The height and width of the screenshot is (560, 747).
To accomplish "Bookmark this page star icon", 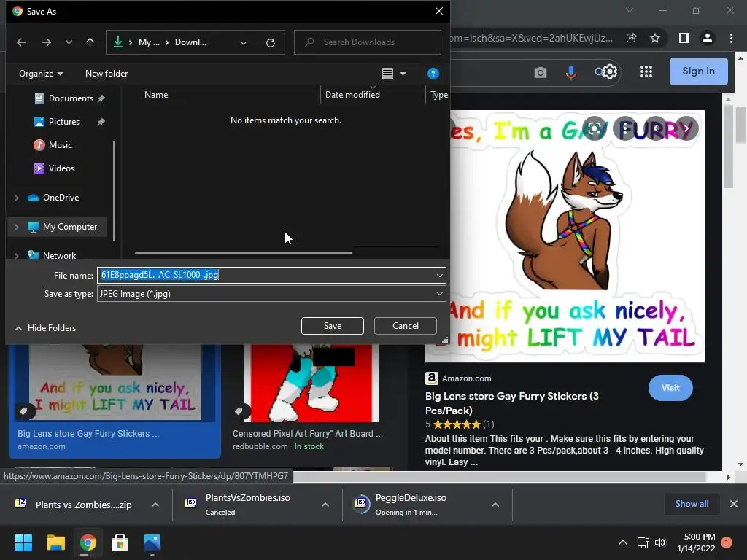I will point(655,38).
